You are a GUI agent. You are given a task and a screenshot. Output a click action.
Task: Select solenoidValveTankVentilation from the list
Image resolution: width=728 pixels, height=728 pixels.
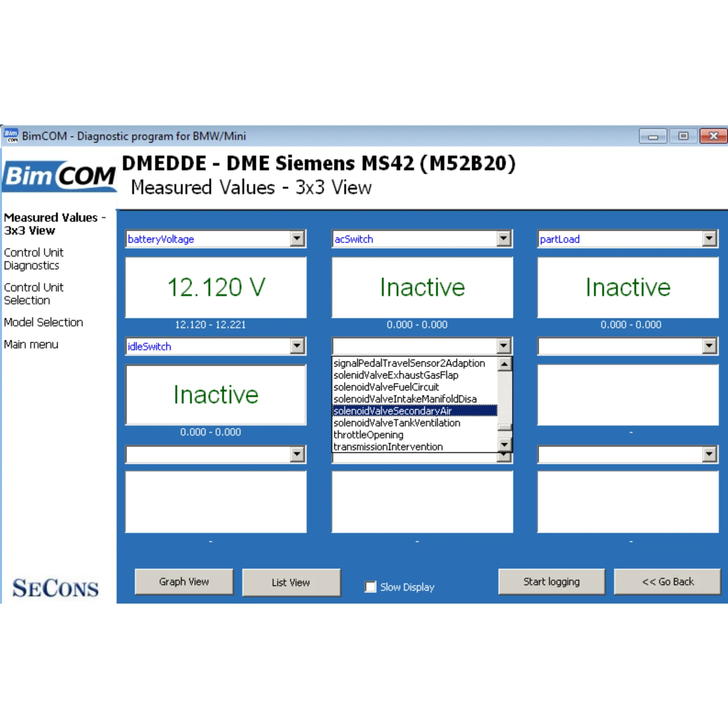click(x=396, y=423)
